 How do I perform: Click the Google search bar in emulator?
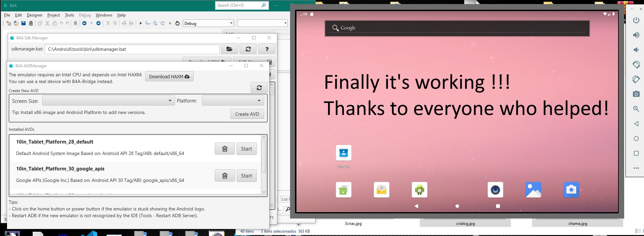[x=457, y=28]
